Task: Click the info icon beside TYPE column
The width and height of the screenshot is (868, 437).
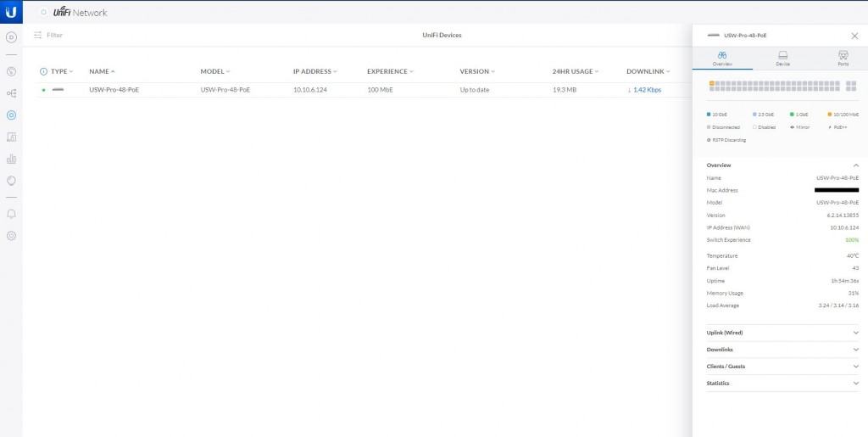Action: [44, 71]
